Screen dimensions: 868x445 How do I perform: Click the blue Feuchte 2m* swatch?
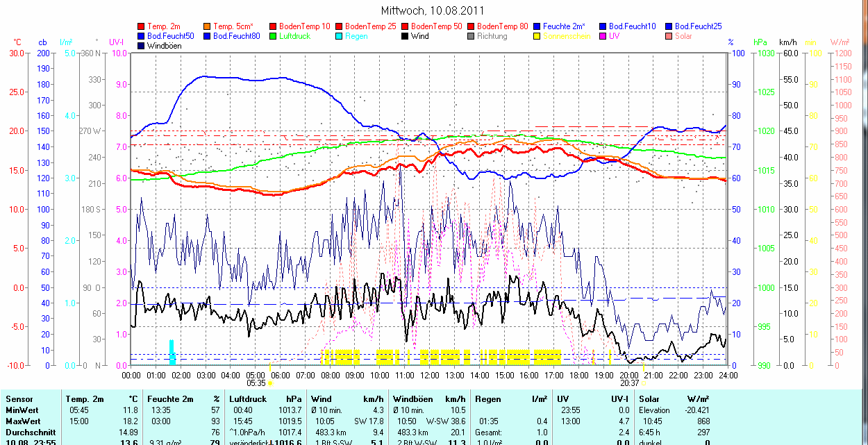537,26
